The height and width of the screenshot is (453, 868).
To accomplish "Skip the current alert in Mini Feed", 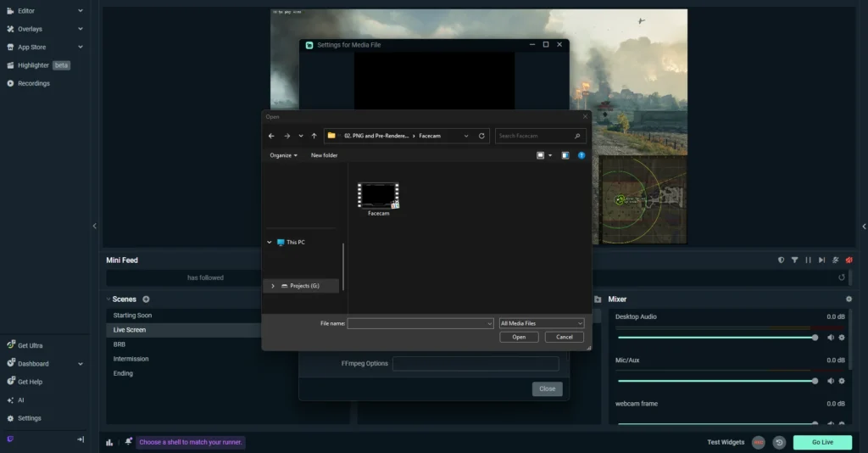I will tap(821, 260).
